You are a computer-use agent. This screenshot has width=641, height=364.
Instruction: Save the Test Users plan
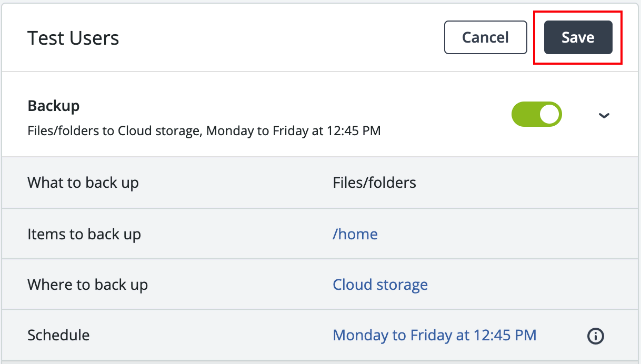[x=577, y=37]
